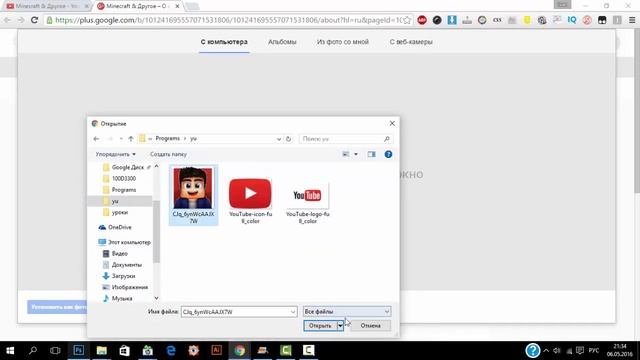640x360 pixels.
Task: Click the volume tray icon
Action: (x=557, y=351)
